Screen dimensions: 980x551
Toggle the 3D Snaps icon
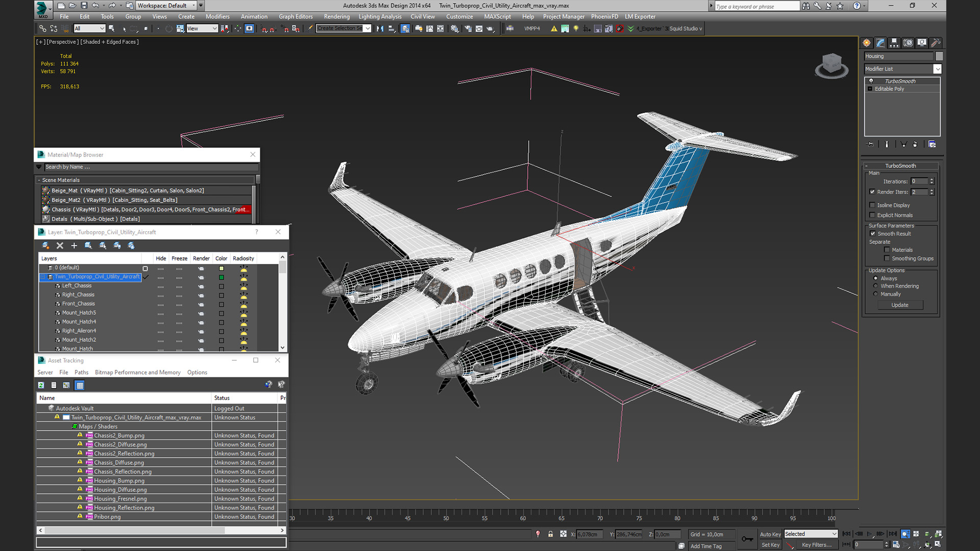[x=264, y=29]
